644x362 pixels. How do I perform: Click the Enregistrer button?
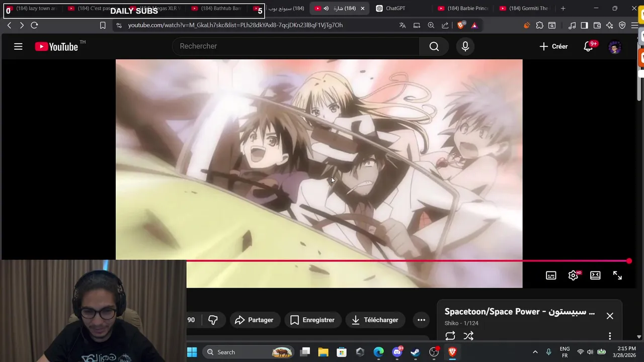312,320
